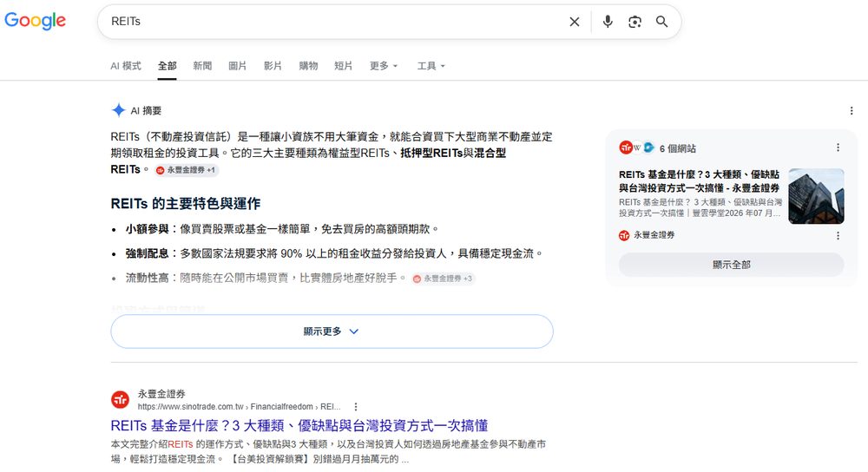
Task: Open result REITs 基金是什麼？3 大種類 link
Action: (299, 425)
